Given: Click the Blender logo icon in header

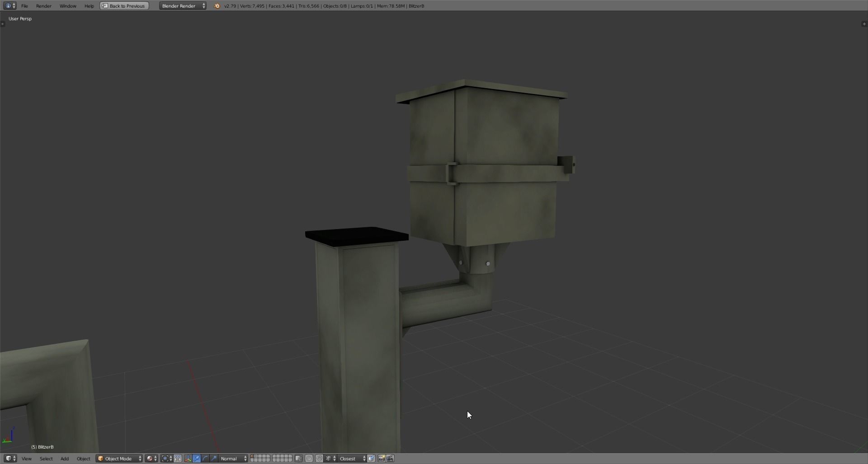Looking at the screenshot, I should pyautogui.click(x=217, y=6).
